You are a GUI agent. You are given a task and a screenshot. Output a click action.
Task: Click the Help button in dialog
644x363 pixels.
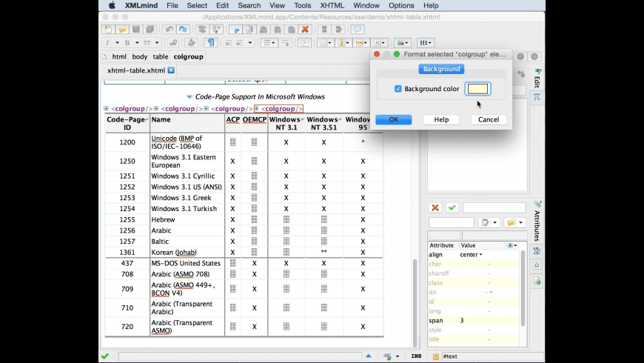click(x=441, y=119)
